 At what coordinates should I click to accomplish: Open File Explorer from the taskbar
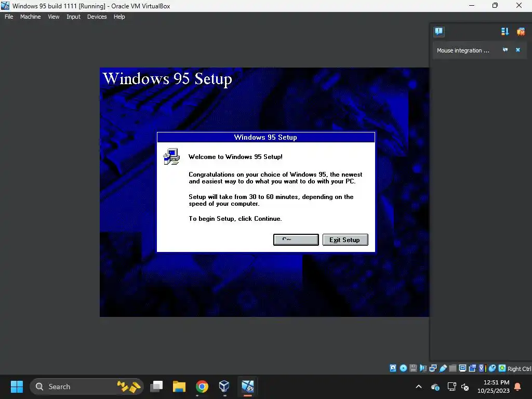point(179,387)
